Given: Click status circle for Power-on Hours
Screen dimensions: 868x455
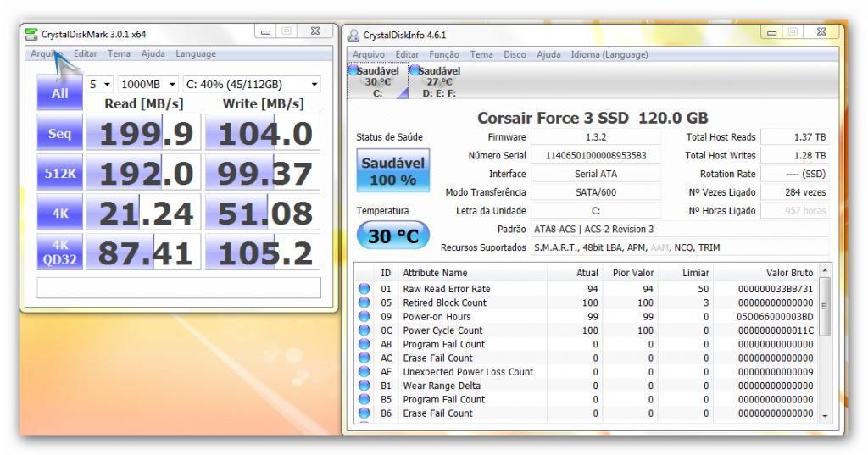Looking at the screenshot, I should tap(364, 316).
